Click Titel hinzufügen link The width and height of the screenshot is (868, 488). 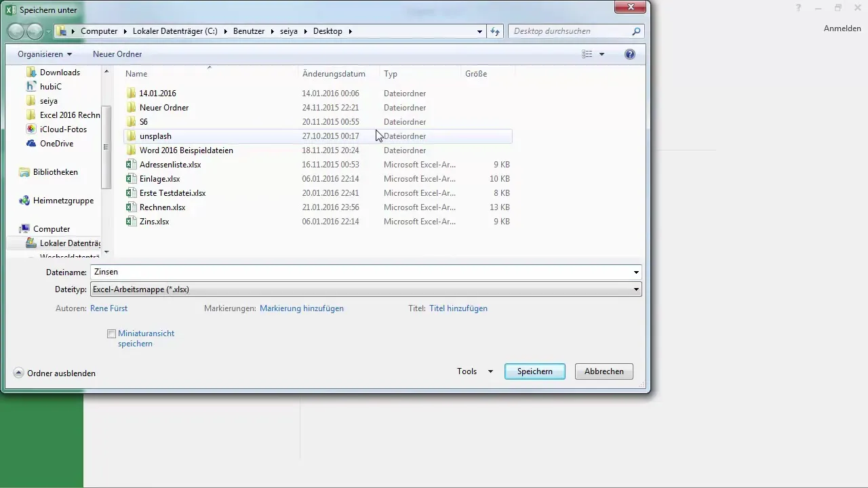click(x=458, y=308)
